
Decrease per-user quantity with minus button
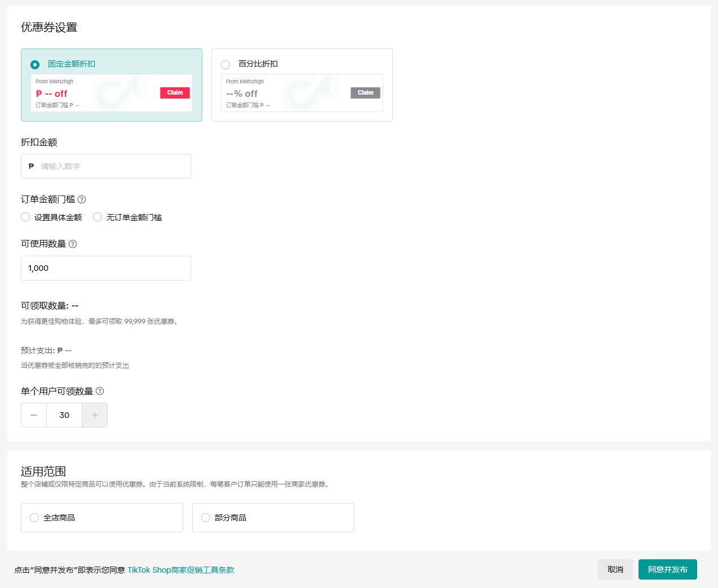pyautogui.click(x=34, y=415)
